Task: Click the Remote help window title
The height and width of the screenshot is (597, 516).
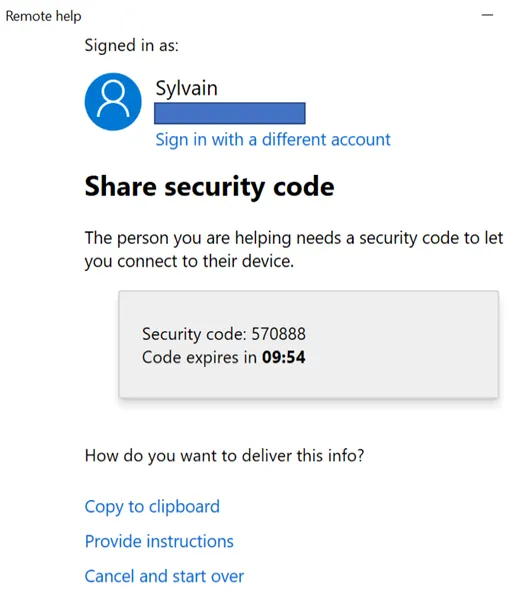Action: click(43, 16)
